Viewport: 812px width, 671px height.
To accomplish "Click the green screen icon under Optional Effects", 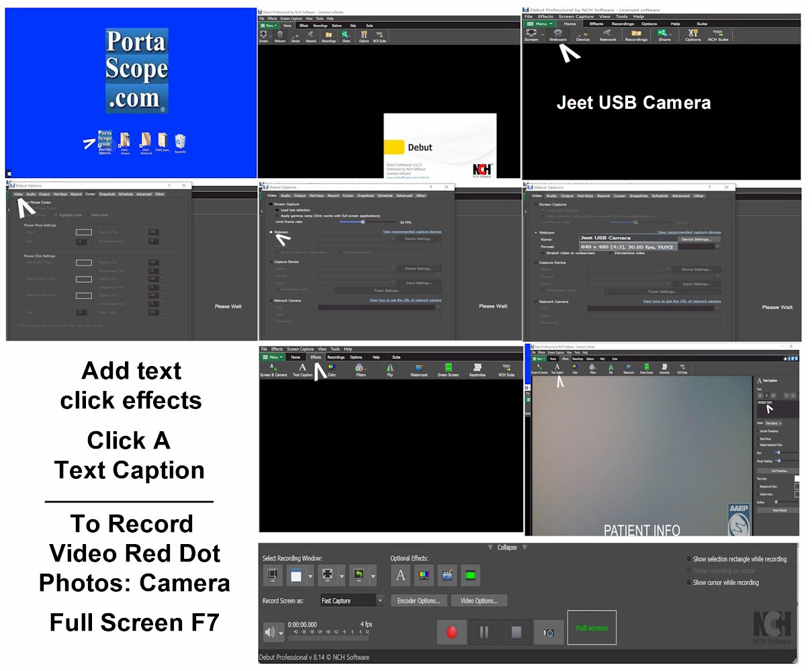I will coord(471,575).
